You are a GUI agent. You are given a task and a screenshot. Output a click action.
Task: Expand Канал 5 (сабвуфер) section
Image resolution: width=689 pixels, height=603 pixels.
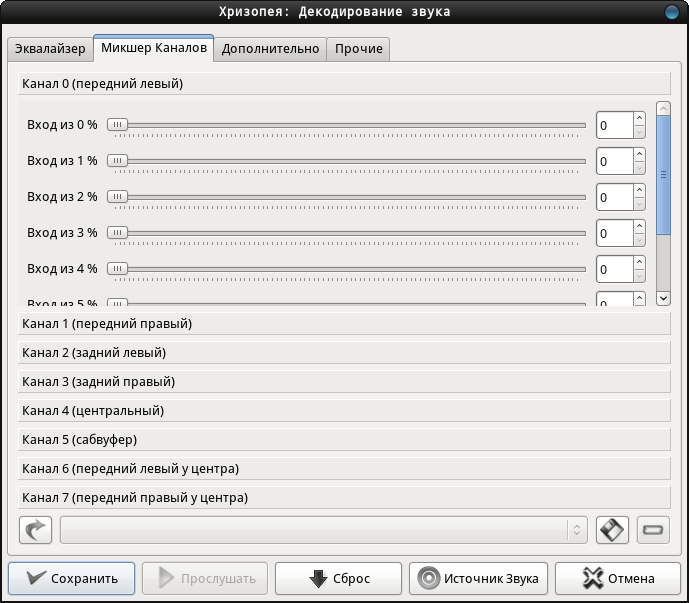344,440
